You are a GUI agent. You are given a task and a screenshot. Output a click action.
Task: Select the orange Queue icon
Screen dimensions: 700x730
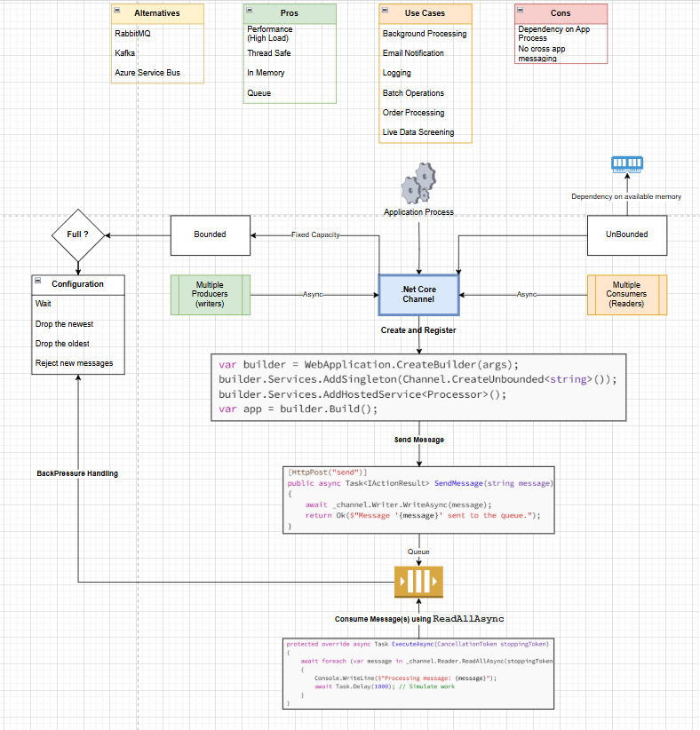(418, 582)
